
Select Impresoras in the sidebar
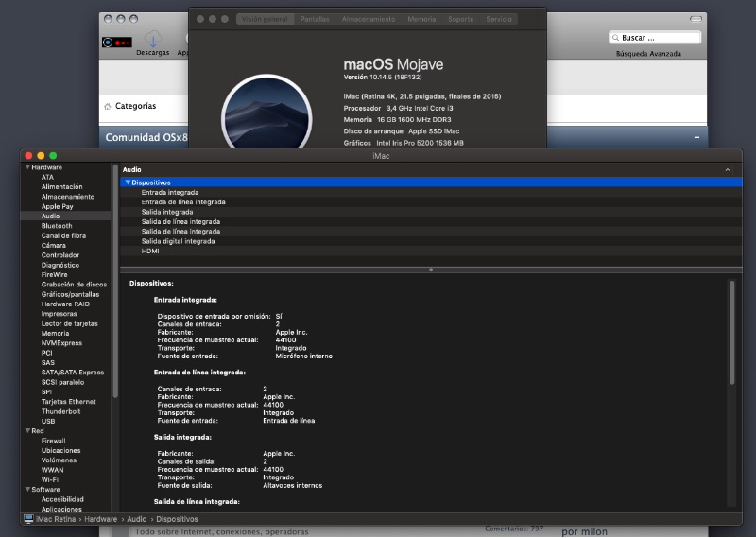click(x=59, y=314)
